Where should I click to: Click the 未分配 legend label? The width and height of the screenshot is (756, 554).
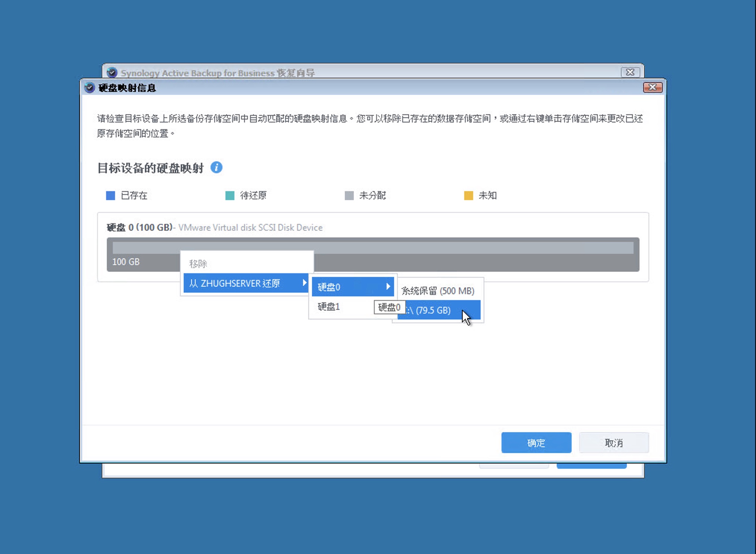click(372, 196)
